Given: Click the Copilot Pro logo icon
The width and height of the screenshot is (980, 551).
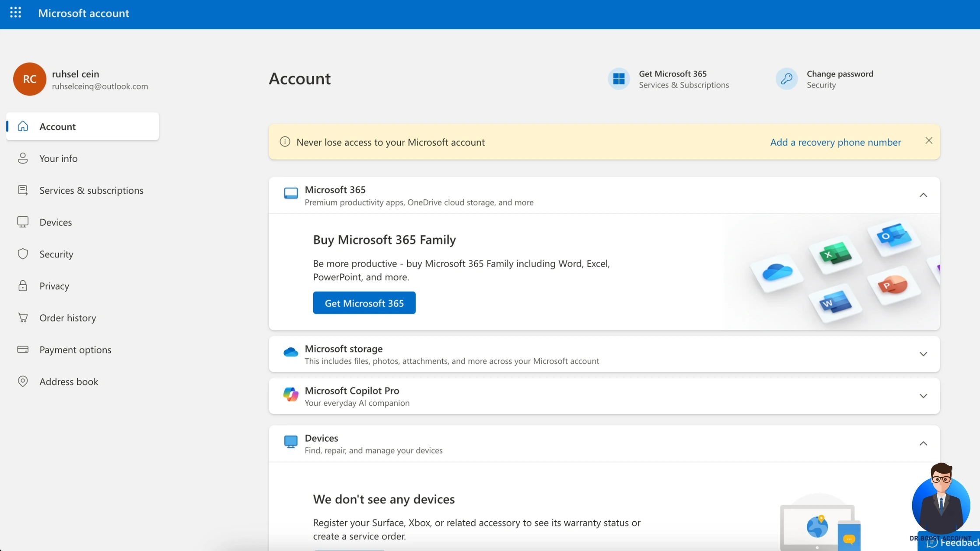Looking at the screenshot, I should tap(291, 394).
